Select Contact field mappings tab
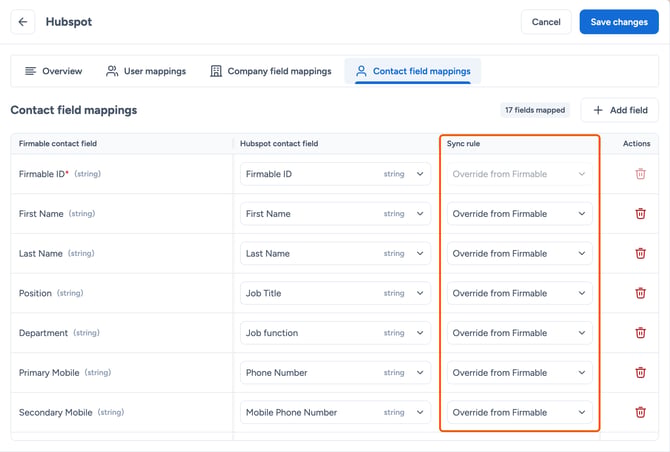The image size is (670, 452). (x=413, y=71)
